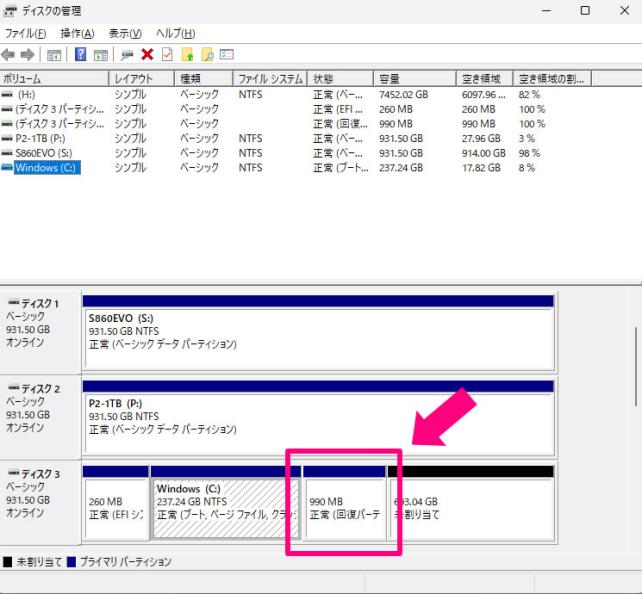
Task: Click the 7452.02 GB capacity cell
Action: coord(403,95)
